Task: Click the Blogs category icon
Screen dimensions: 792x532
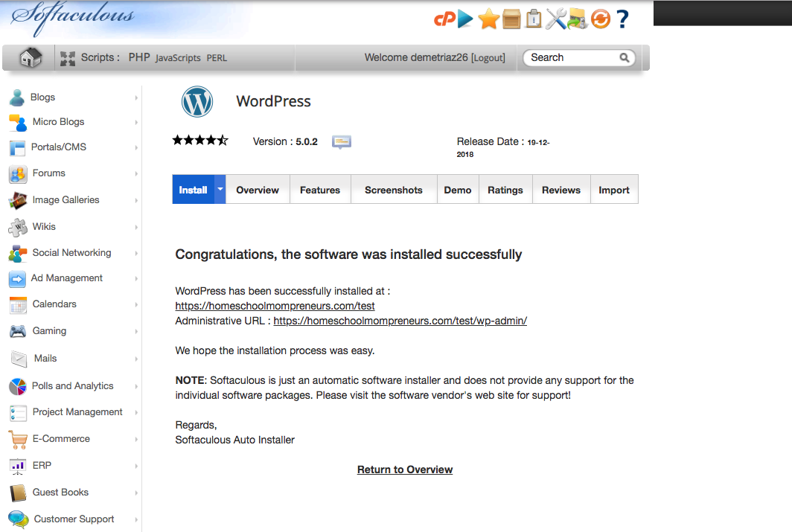Action: click(16, 97)
